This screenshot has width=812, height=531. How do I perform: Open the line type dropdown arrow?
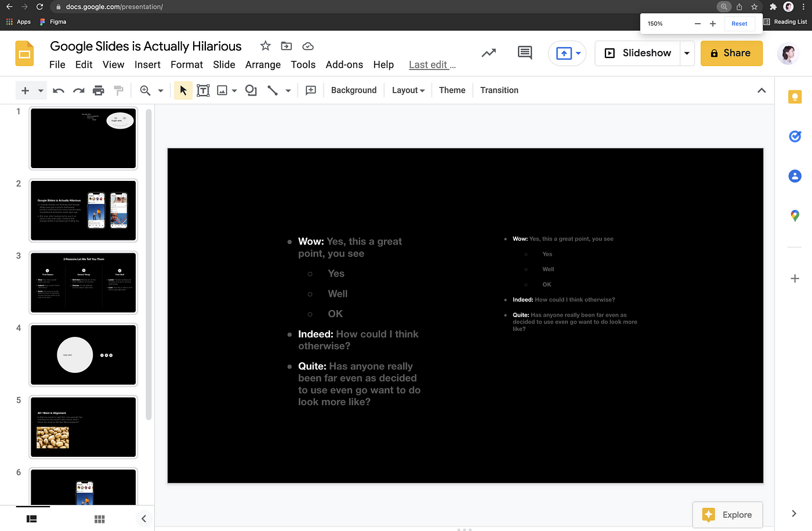[x=288, y=91]
